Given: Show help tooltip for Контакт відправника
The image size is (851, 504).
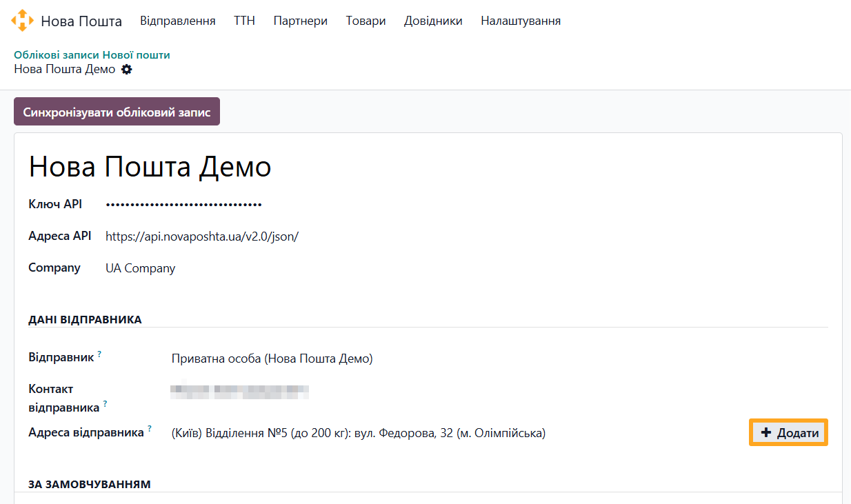Looking at the screenshot, I should click(106, 403).
